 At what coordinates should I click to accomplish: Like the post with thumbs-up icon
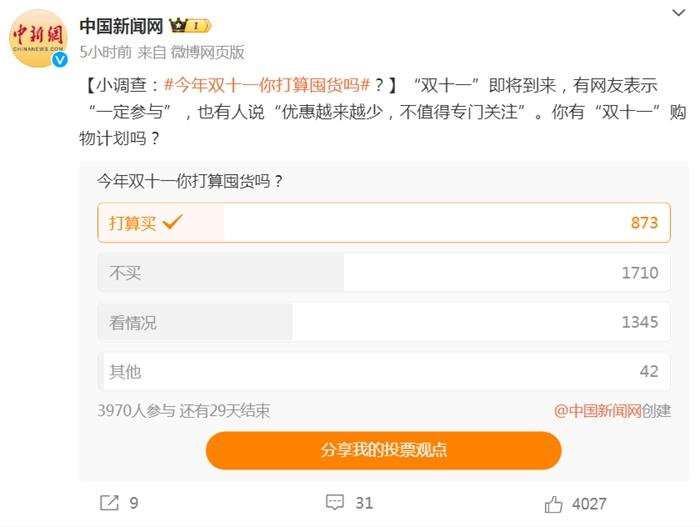(x=553, y=502)
